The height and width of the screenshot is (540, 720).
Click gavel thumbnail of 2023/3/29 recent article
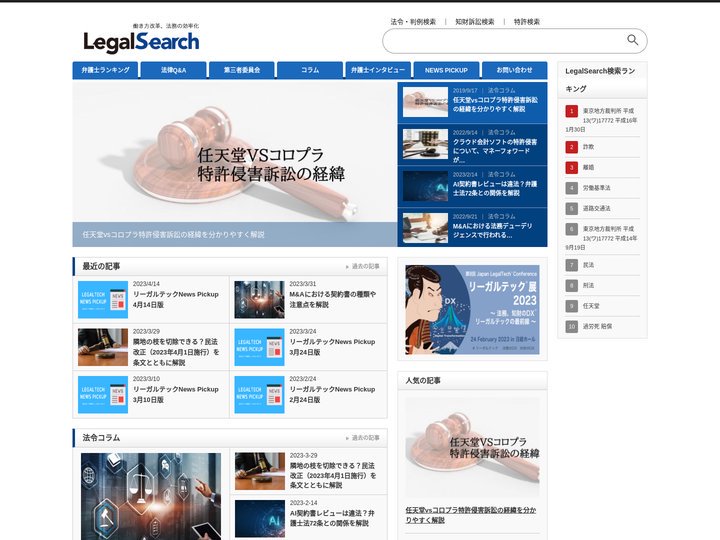pyautogui.click(x=103, y=347)
